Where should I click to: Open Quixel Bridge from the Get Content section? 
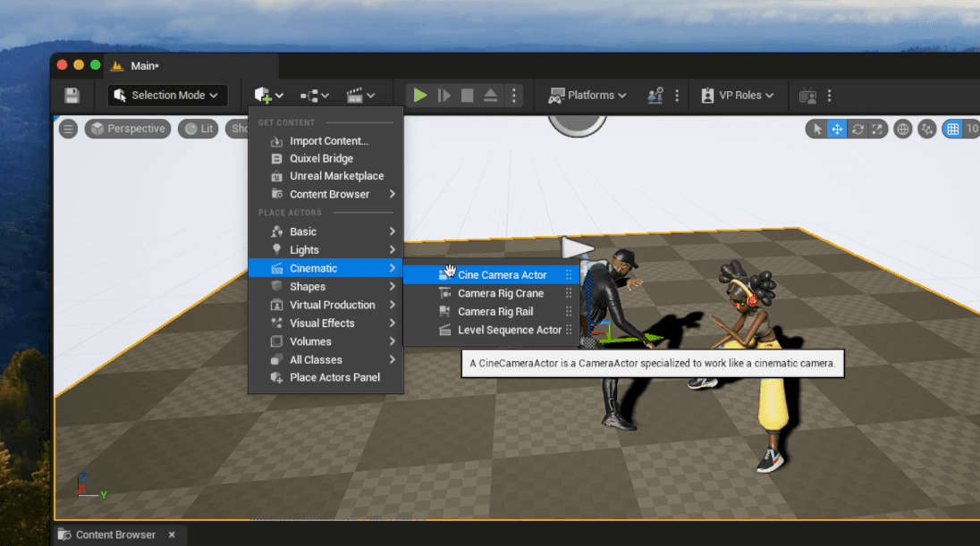click(x=321, y=158)
